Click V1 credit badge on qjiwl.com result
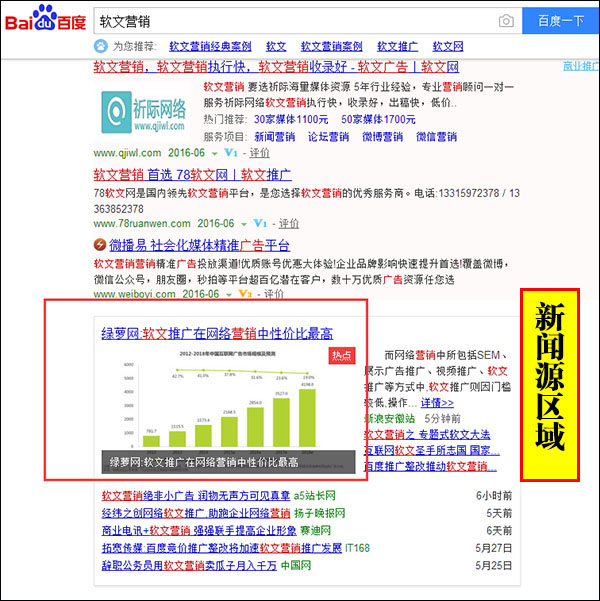600x601 pixels. coord(231,153)
